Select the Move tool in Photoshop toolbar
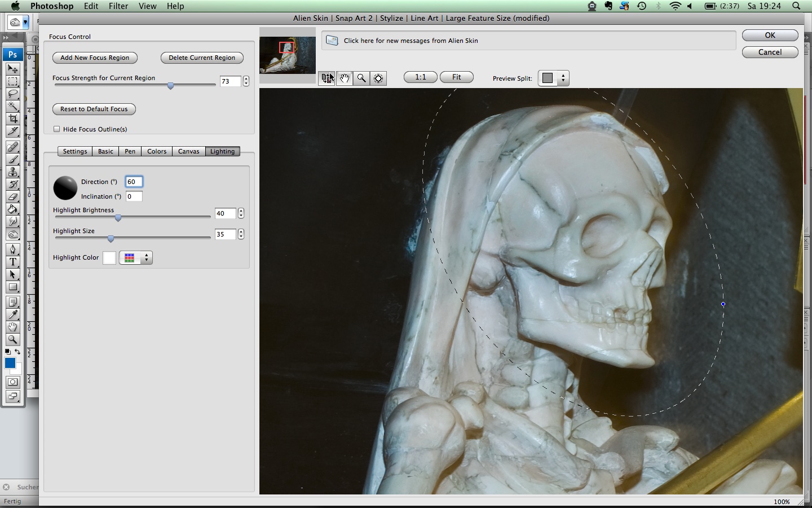This screenshot has width=812, height=508. [12, 69]
